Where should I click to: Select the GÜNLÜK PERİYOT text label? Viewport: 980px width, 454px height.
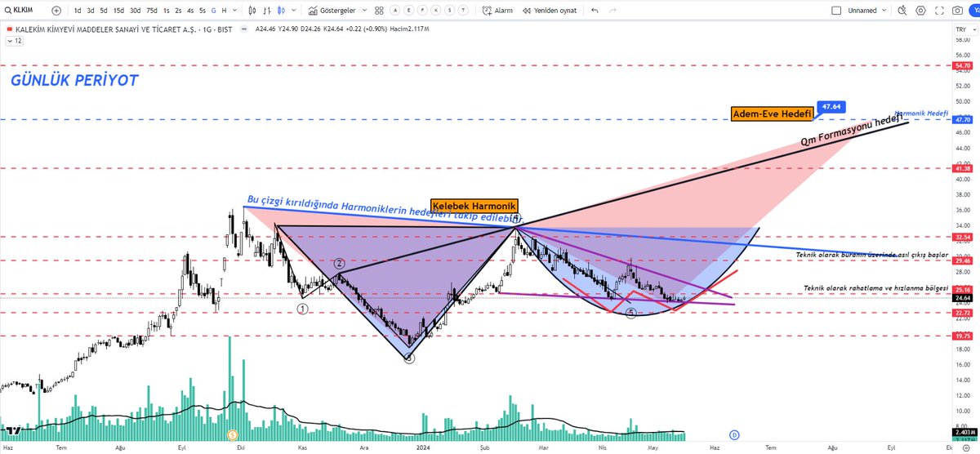[74, 81]
